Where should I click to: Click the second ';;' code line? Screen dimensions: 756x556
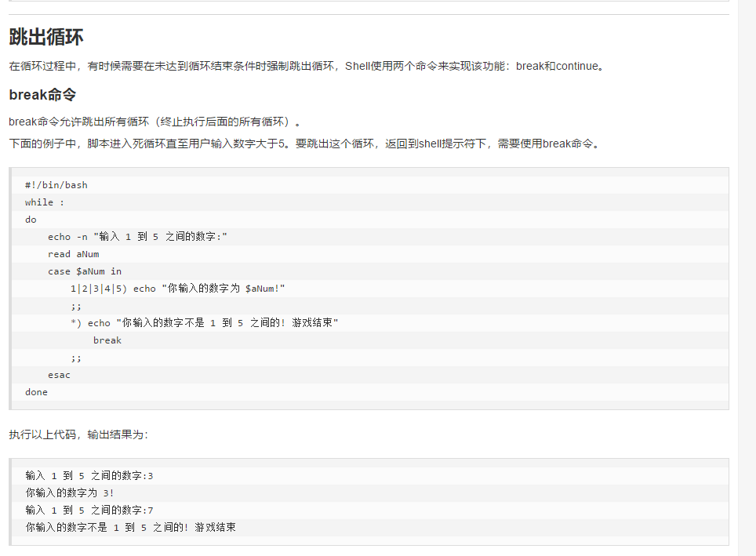click(x=76, y=358)
